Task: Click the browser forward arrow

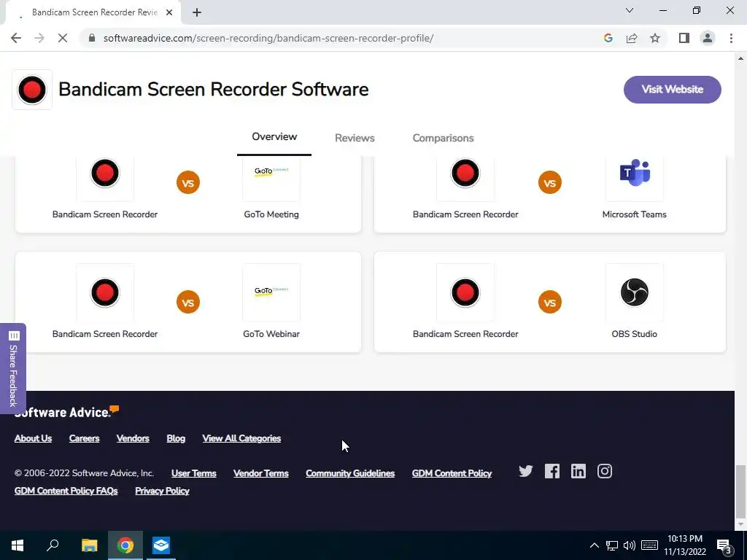Action: (x=39, y=38)
